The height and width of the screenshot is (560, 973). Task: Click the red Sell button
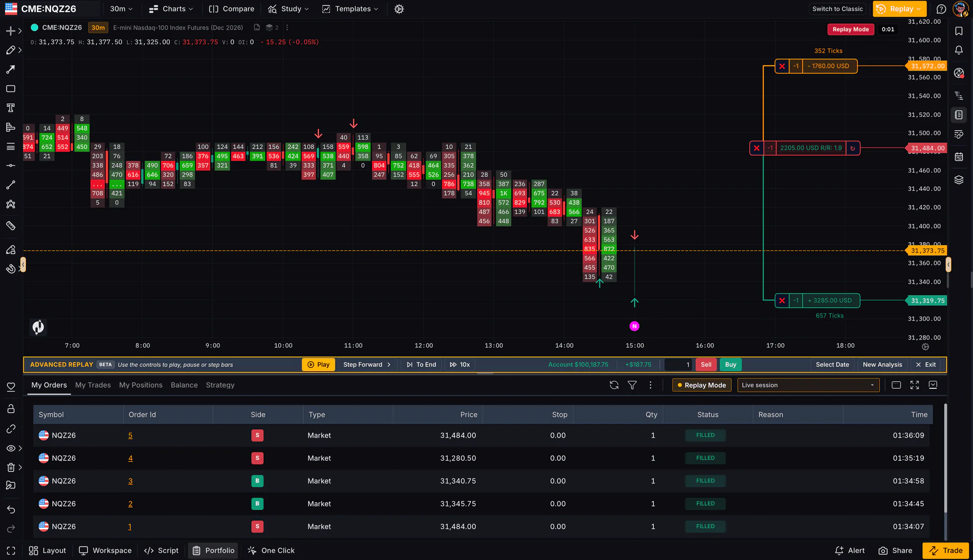706,365
